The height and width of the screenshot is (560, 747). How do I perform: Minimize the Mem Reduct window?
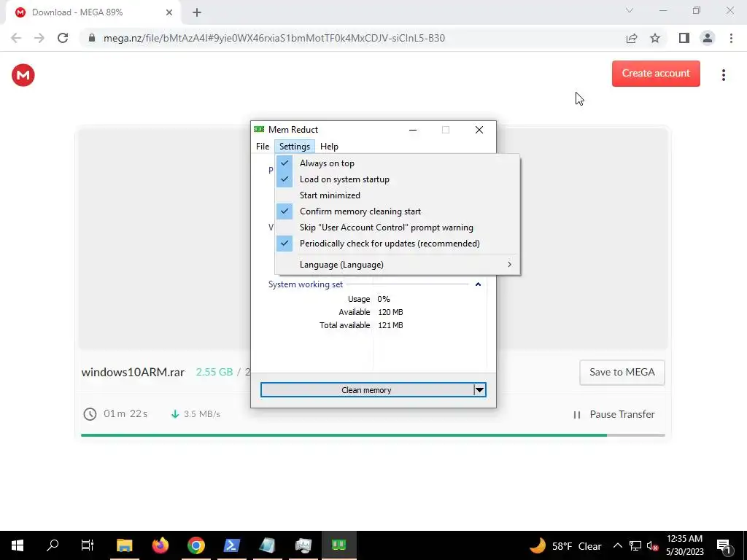coord(413,130)
